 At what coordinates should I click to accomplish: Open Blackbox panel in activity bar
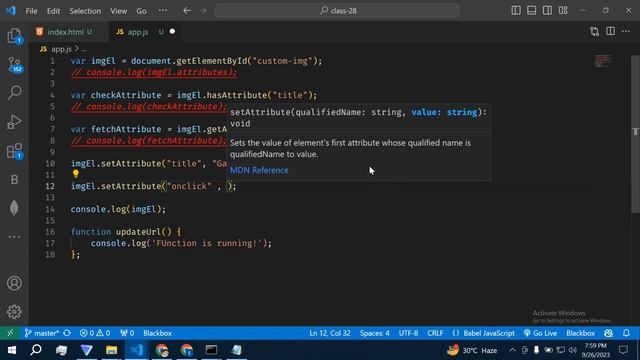tap(14, 180)
